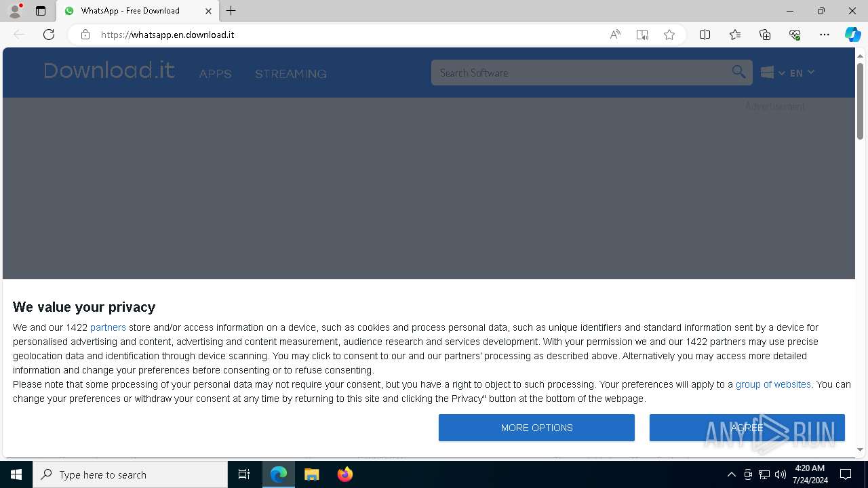
Task: Open the notifications action center
Action: 846,474
